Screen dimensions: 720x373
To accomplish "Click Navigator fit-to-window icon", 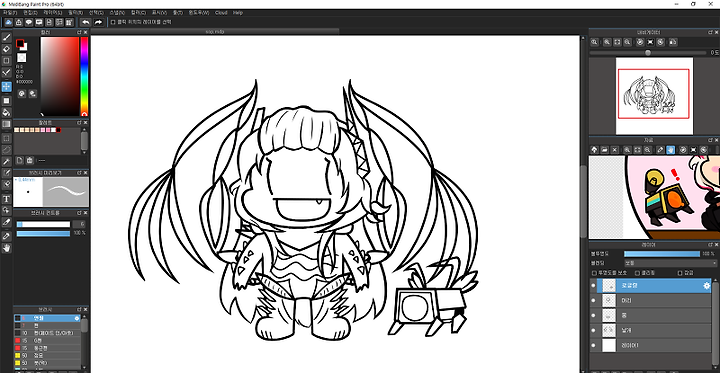I will tap(617, 42).
